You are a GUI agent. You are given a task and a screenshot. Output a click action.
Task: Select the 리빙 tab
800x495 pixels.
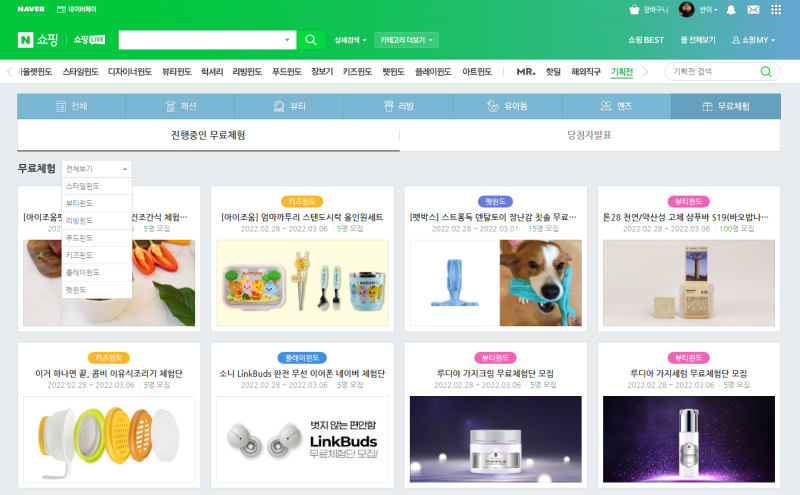pyautogui.click(x=398, y=106)
